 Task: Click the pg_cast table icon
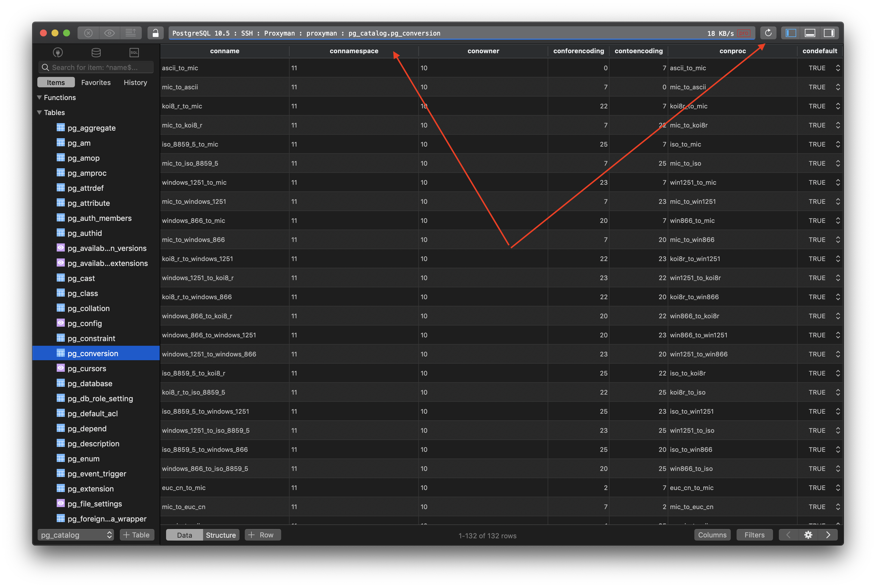60,278
